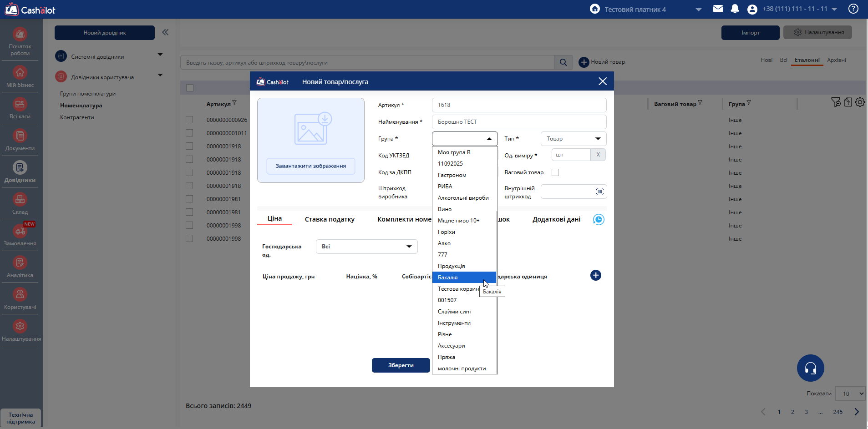Toggle the select-all checkbox in table header
Viewport: 868px width, 429px height.
[x=190, y=88]
